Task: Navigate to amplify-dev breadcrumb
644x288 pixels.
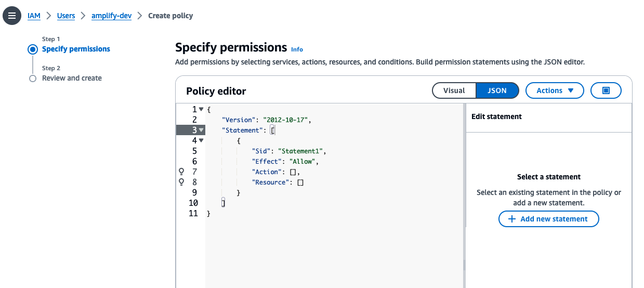Action: [111, 16]
